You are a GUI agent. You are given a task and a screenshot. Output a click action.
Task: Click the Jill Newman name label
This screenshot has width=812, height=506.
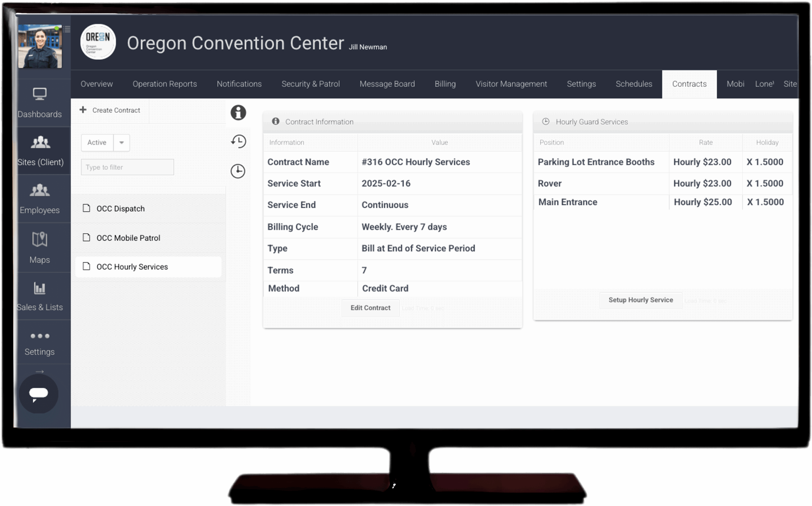pos(368,47)
